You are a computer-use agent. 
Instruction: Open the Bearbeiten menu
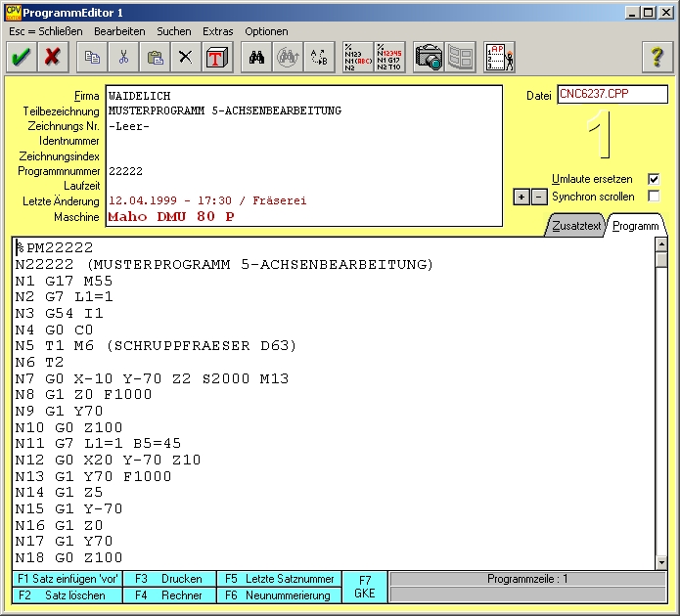pos(119,31)
